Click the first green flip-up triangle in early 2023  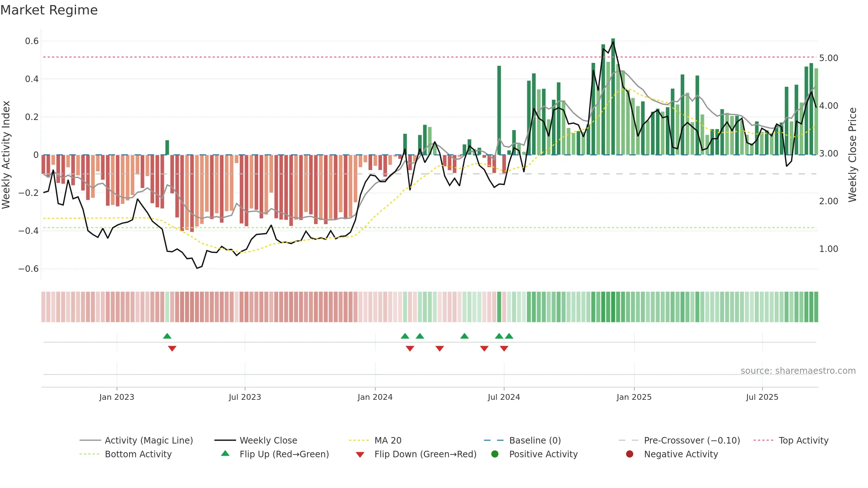[x=167, y=336]
